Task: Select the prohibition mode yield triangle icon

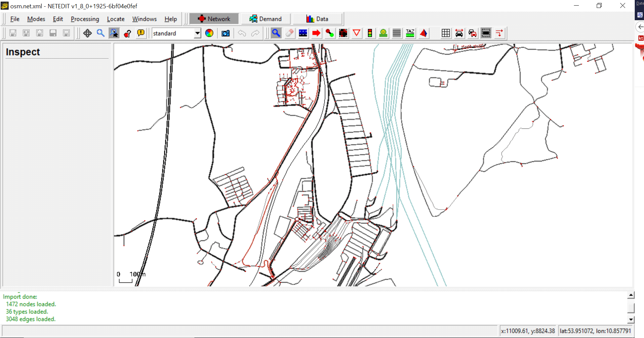Action: click(x=357, y=33)
